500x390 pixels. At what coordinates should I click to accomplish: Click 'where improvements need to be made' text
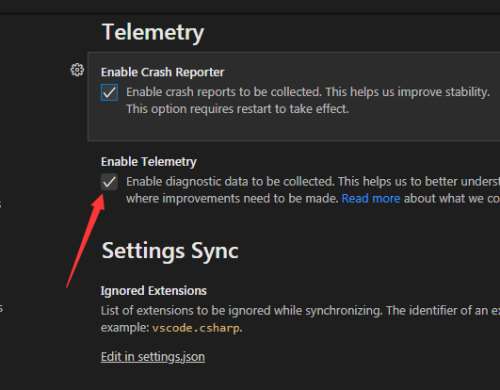coord(232,199)
